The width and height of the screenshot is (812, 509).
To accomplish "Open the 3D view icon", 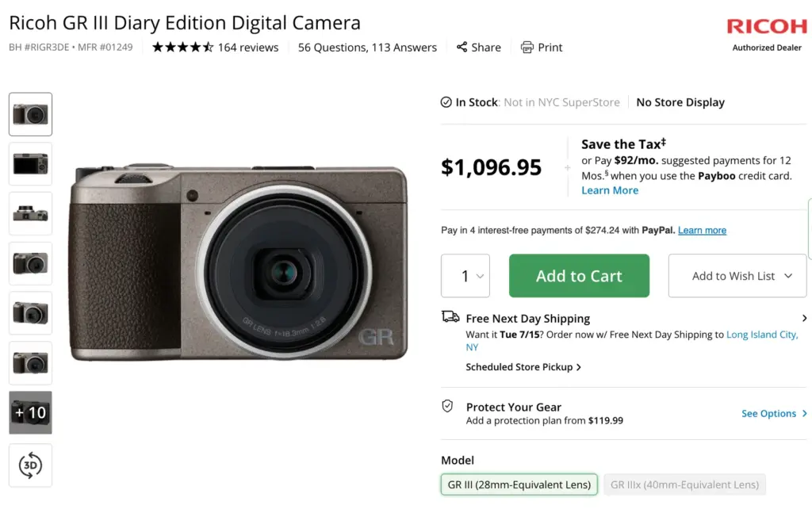I will 30,465.
